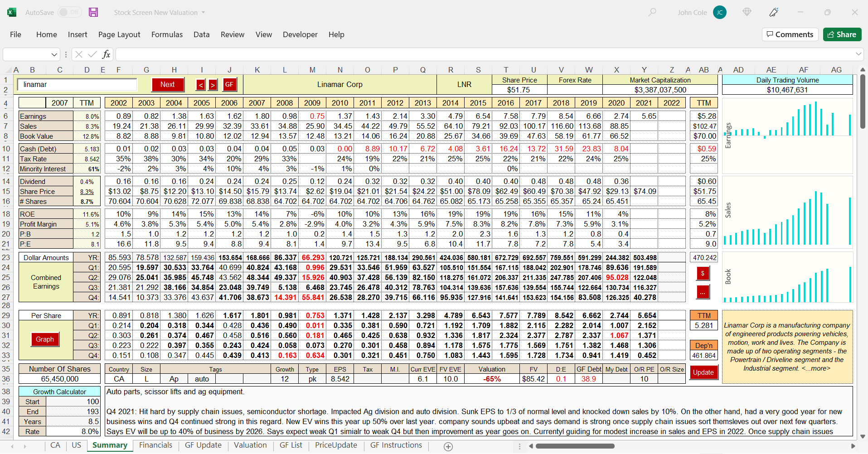Open the Formulas ribbon tab
This screenshot has height=454, width=868.
pyautogui.click(x=167, y=34)
